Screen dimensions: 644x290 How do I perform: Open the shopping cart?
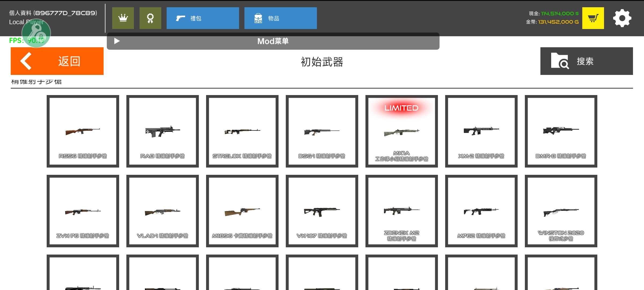tap(593, 18)
